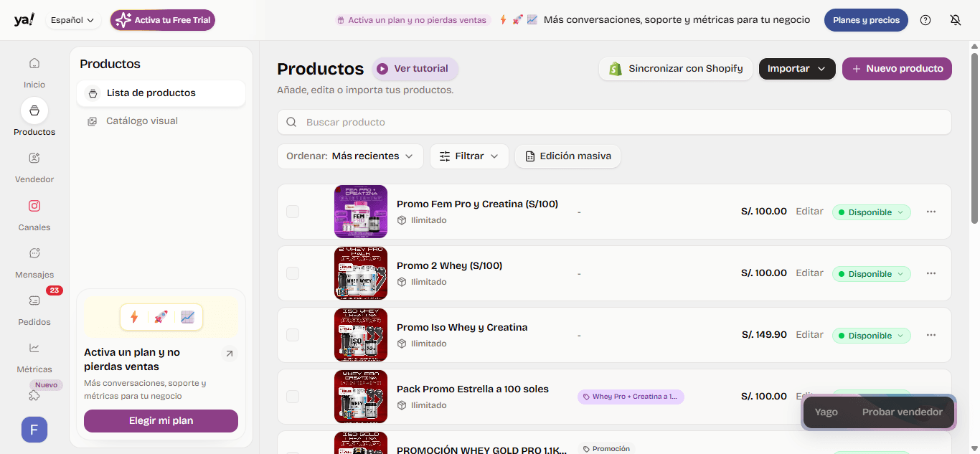The image size is (980, 454).
Task: Click Editar for Promo 2 Whey
Action: point(809,273)
